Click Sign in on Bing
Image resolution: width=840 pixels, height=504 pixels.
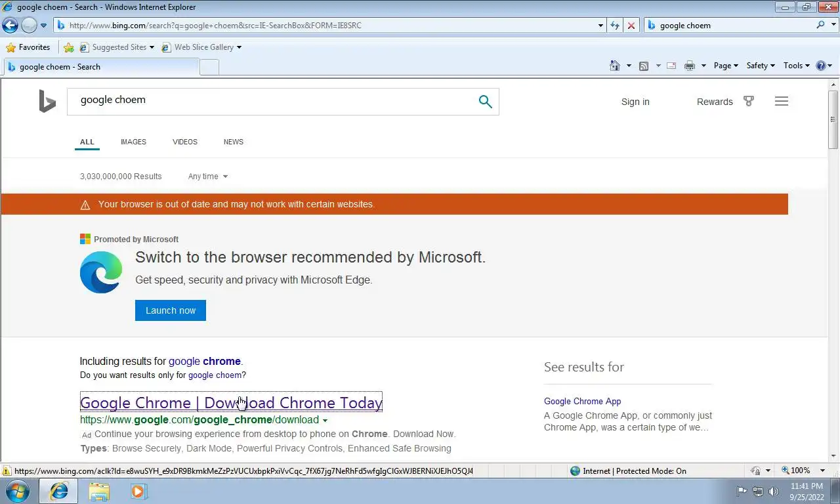tap(635, 102)
